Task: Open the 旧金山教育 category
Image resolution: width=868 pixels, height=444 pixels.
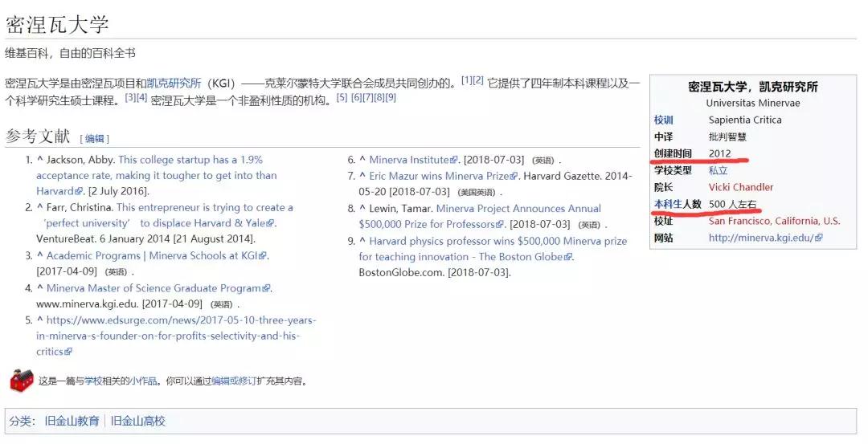Action: click(x=72, y=422)
